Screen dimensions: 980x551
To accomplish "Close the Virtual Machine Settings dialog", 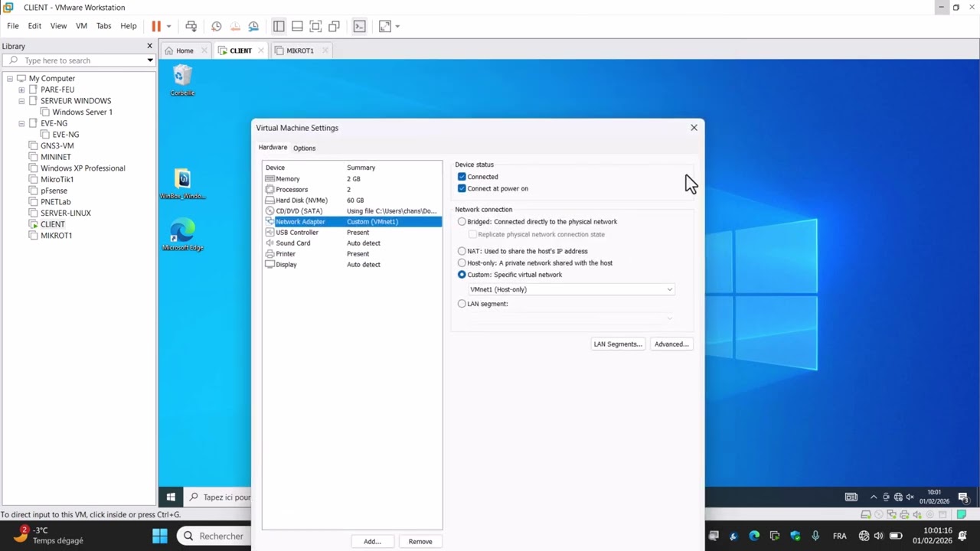I will 694,128.
